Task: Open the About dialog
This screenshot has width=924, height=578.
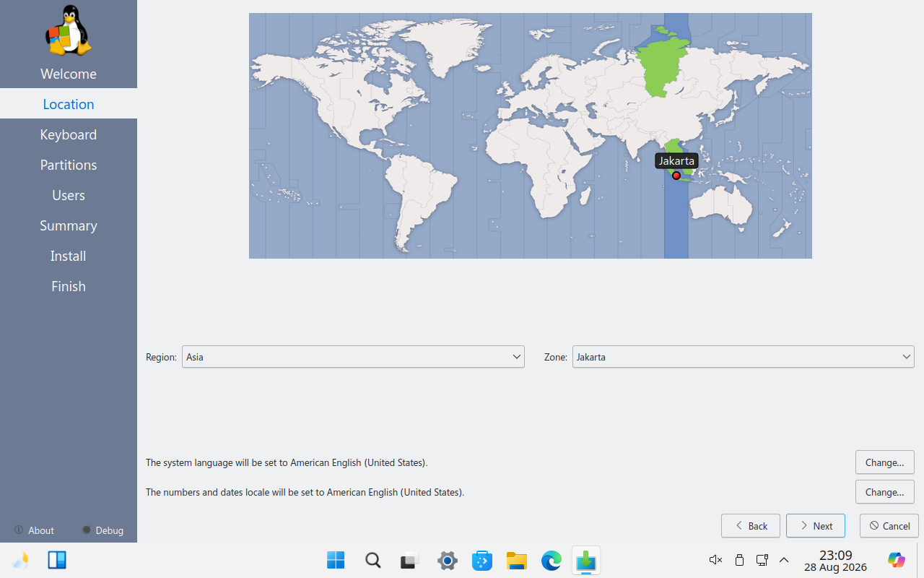Action: pos(34,530)
